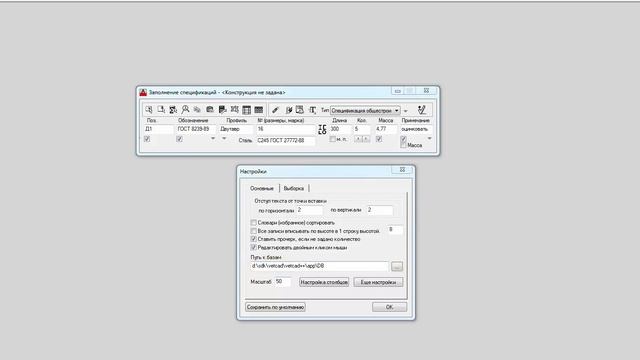The image size is (640, 360).
Task: Enable the Словари (избранное) сортировать checkbox
Action: [253, 223]
